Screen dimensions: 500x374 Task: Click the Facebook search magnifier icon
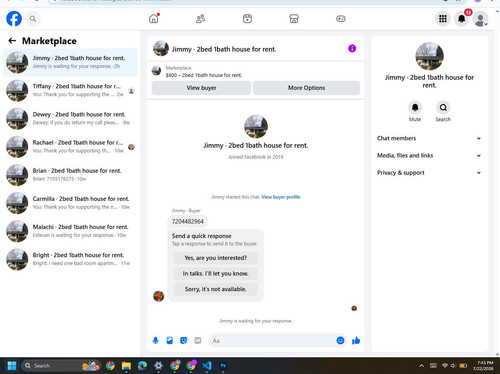point(33,19)
